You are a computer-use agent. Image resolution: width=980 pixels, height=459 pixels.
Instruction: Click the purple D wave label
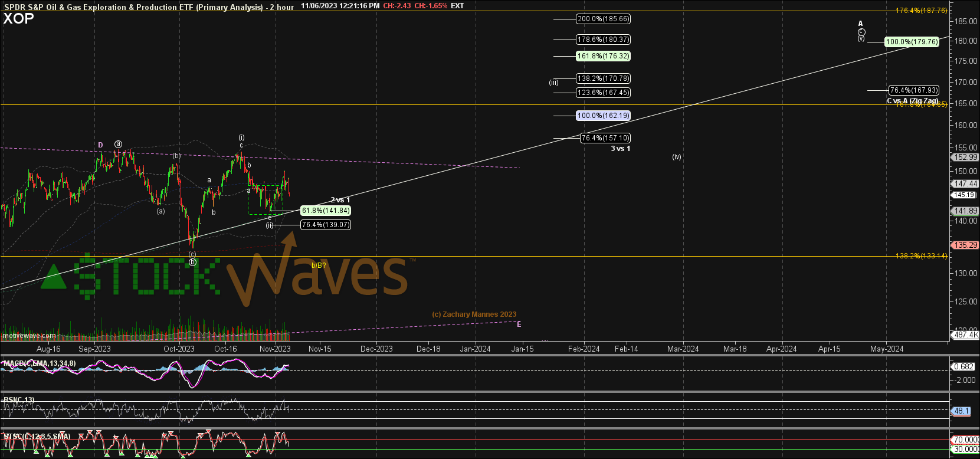101,145
